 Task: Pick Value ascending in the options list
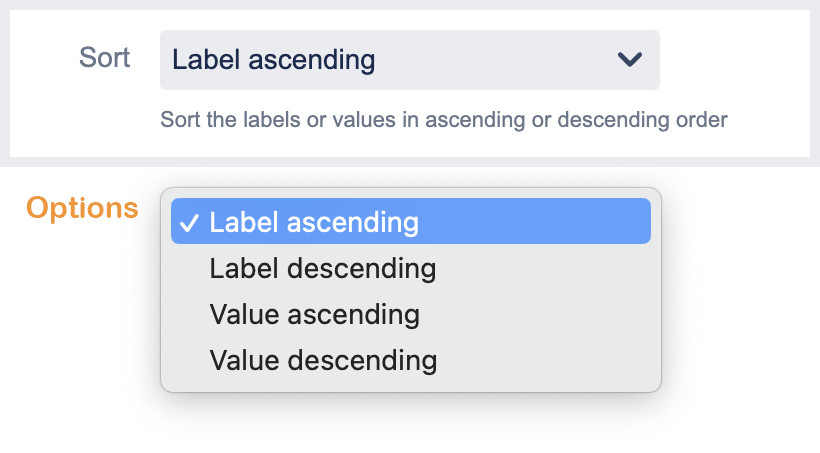tap(314, 314)
